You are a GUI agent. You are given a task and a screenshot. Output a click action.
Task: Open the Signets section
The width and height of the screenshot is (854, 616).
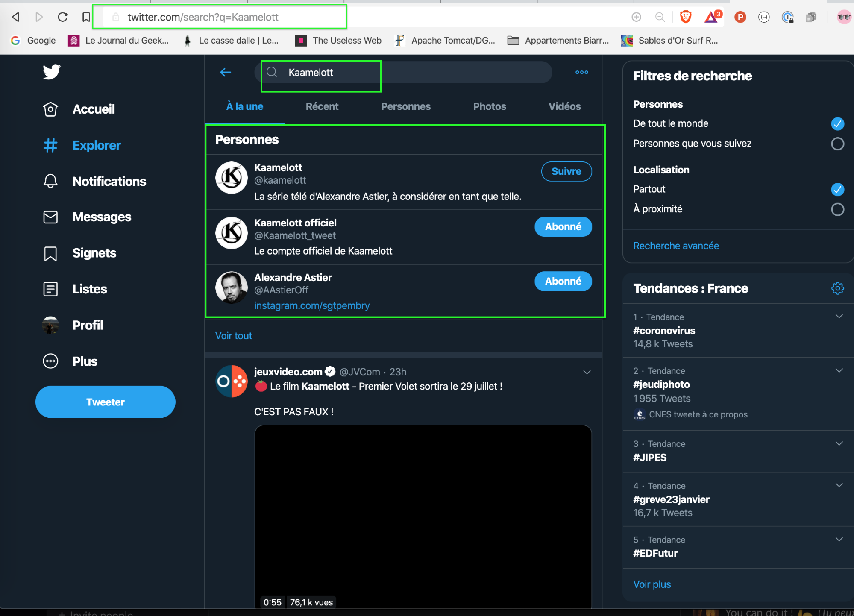click(x=94, y=252)
